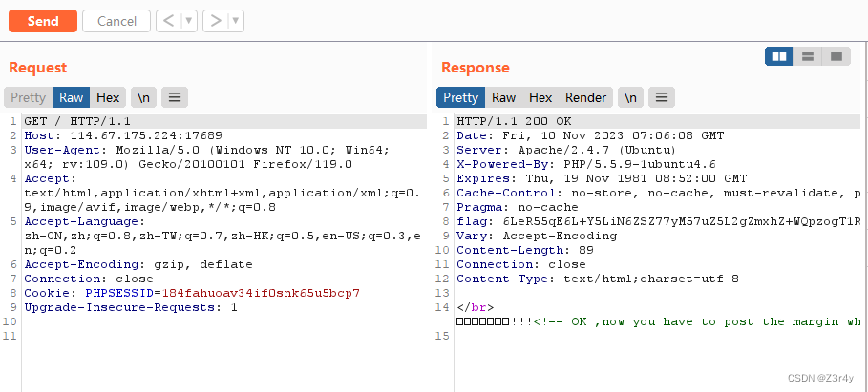Viewport: 868px width, 392px height.
Task: Click the Content-Type header in Response
Action: [598, 279]
